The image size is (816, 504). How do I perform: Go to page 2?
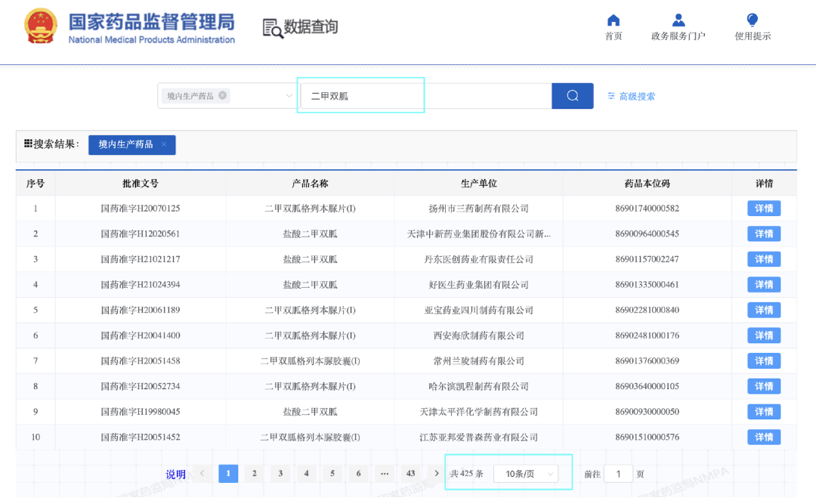click(x=254, y=473)
